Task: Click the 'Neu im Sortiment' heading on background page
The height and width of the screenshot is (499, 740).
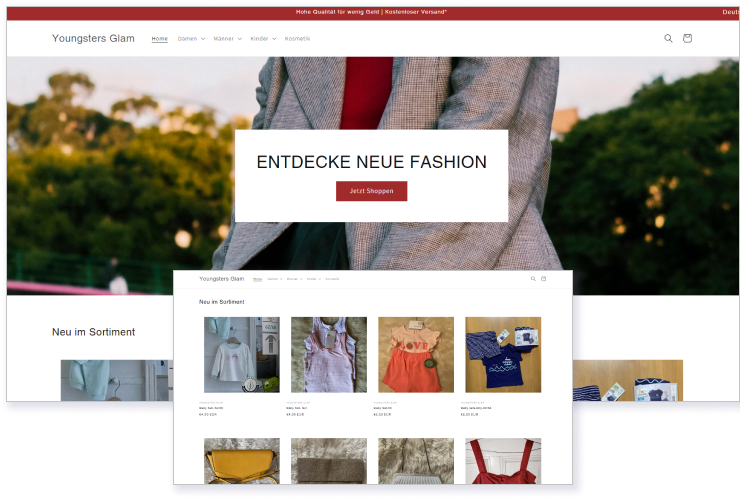Action: pyautogui.click(x=93, y=332)
